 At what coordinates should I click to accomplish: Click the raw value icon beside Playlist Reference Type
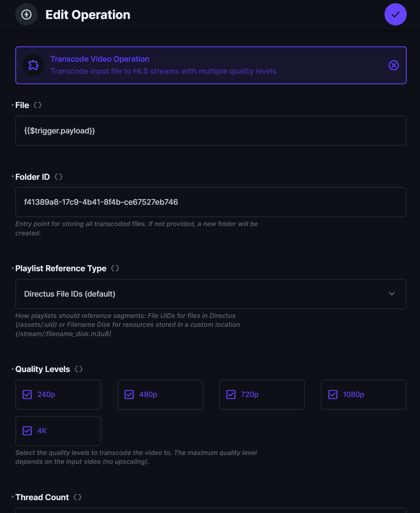click(x=114, y=268)
